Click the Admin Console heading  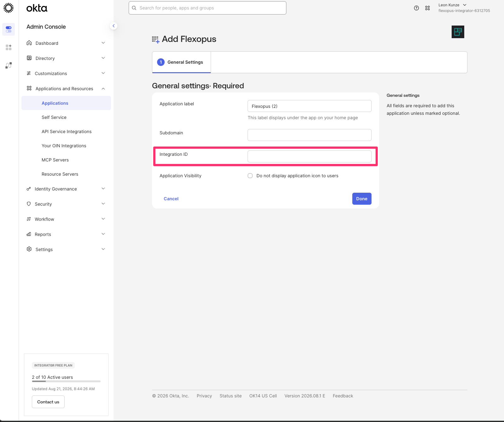coord(46,27)
